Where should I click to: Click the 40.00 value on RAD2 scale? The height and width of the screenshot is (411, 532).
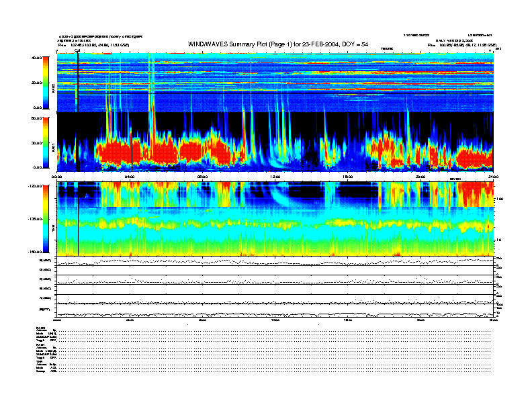36,58
